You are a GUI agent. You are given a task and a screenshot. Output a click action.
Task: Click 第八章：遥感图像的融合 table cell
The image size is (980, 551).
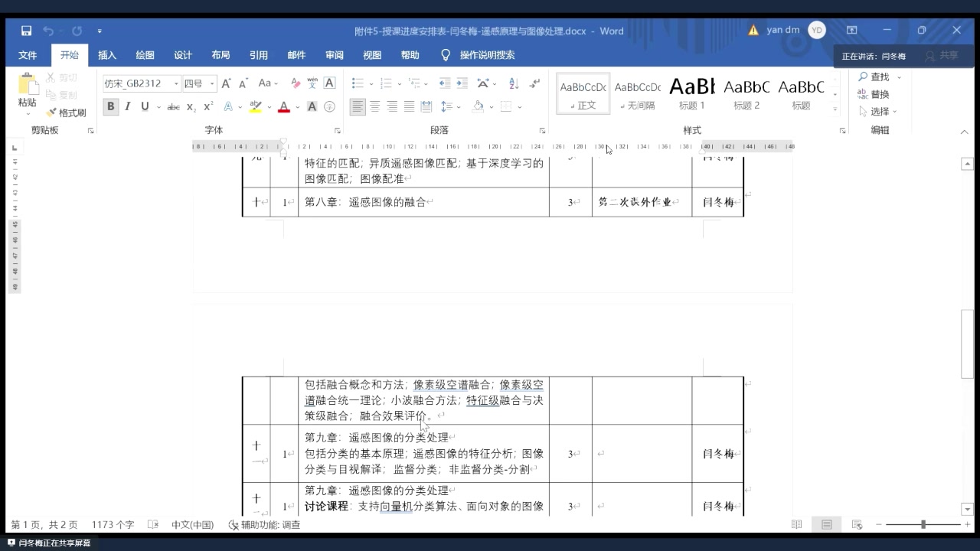coord(423,202)
